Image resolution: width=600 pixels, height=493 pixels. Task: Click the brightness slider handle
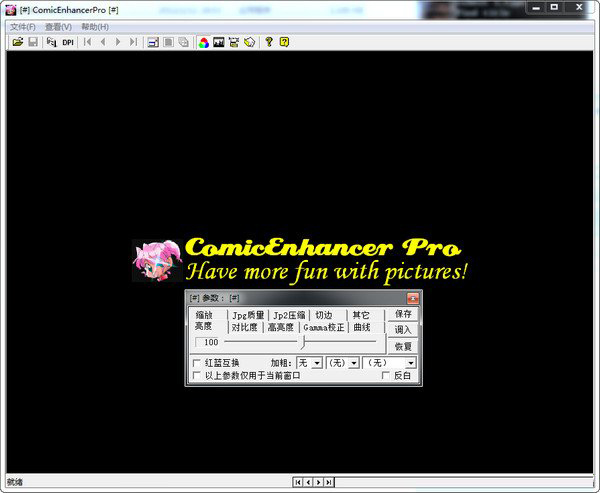(x=303, y=343)
